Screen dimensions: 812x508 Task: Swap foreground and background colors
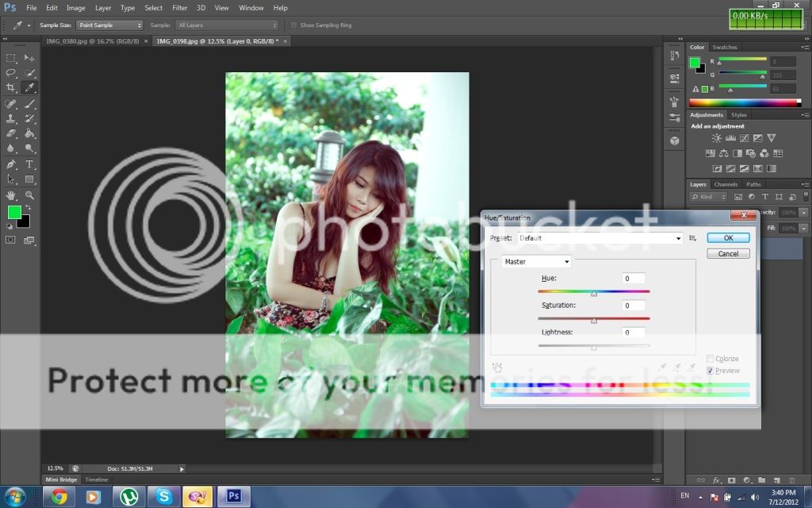[x=29, y=207]
